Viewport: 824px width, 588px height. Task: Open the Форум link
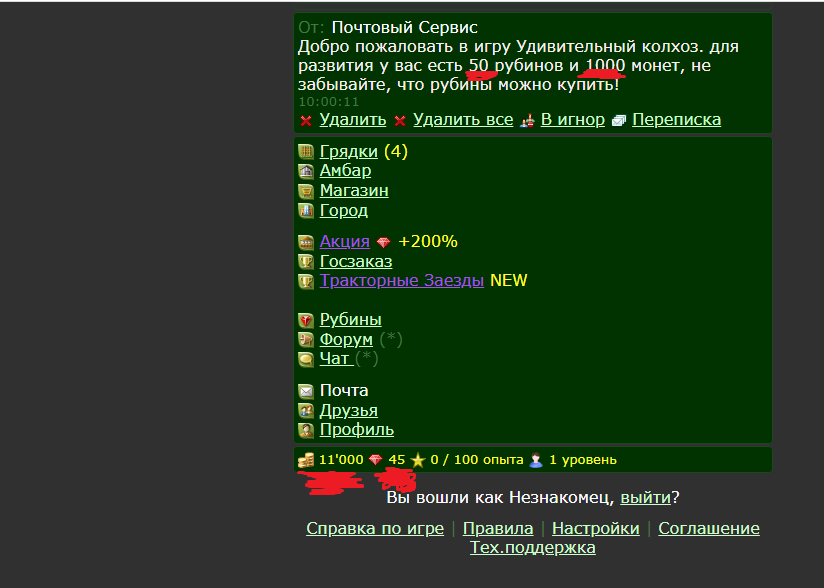coord(346,340)
